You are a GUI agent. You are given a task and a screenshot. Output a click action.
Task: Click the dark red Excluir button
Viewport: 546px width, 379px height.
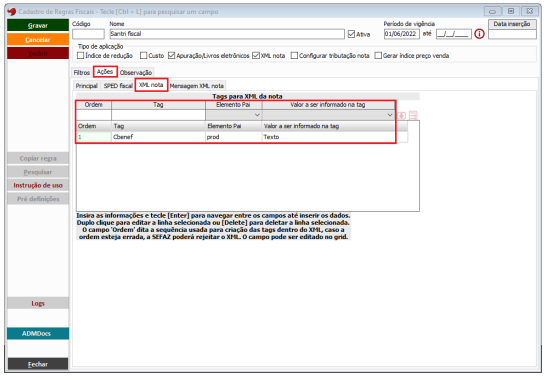coord(38,53)
